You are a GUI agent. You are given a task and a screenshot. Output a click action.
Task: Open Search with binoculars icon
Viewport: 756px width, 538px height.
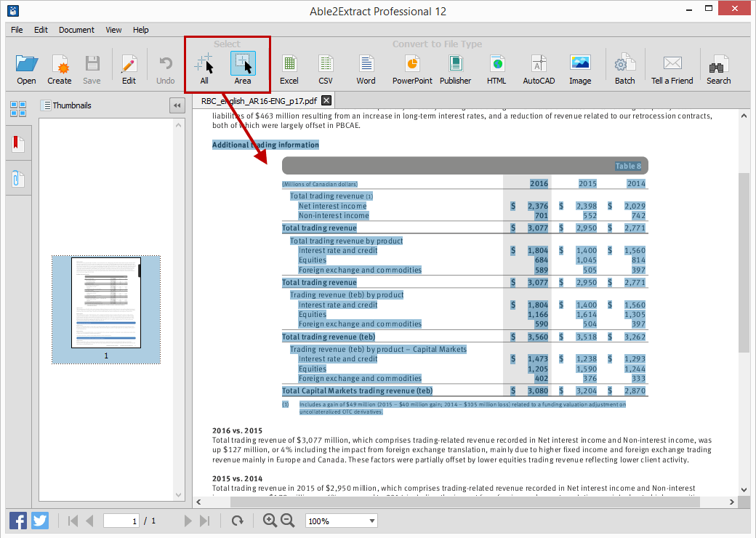(718, 64)
